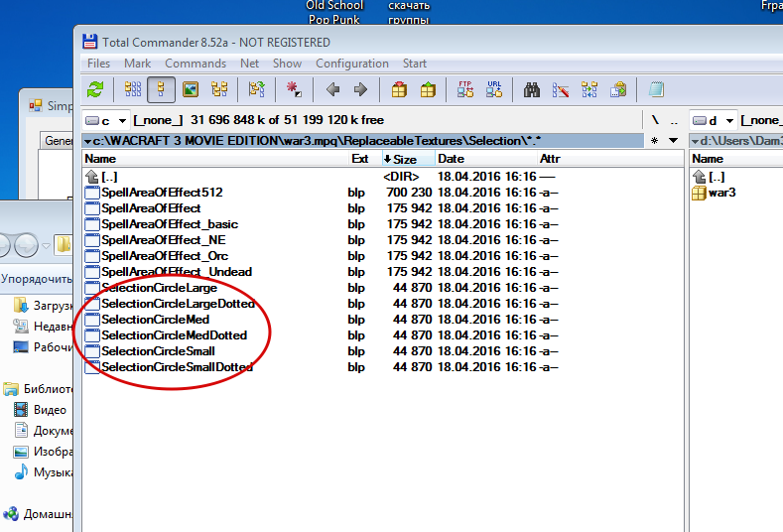
Task: Switch to brief file view icon
Action: click(x=133, y=90)
